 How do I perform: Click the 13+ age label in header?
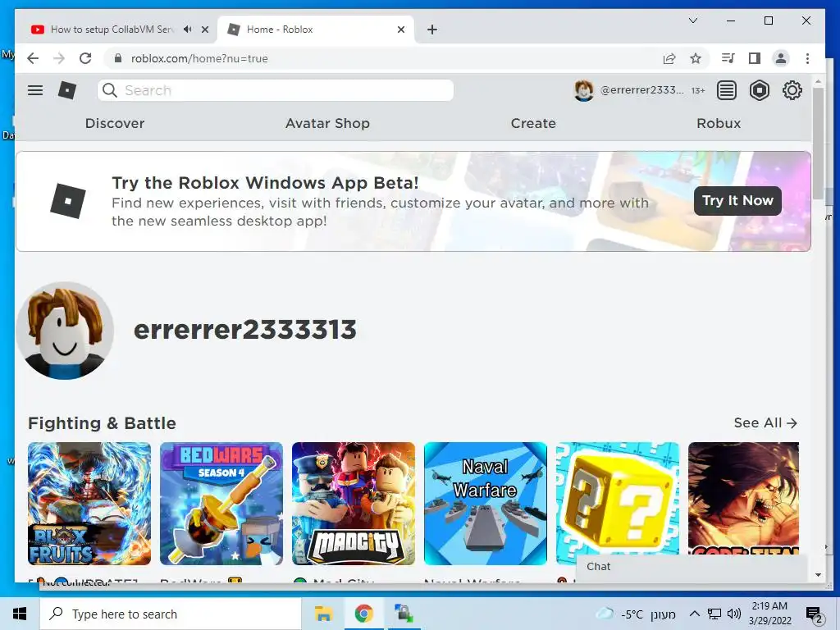698,90
